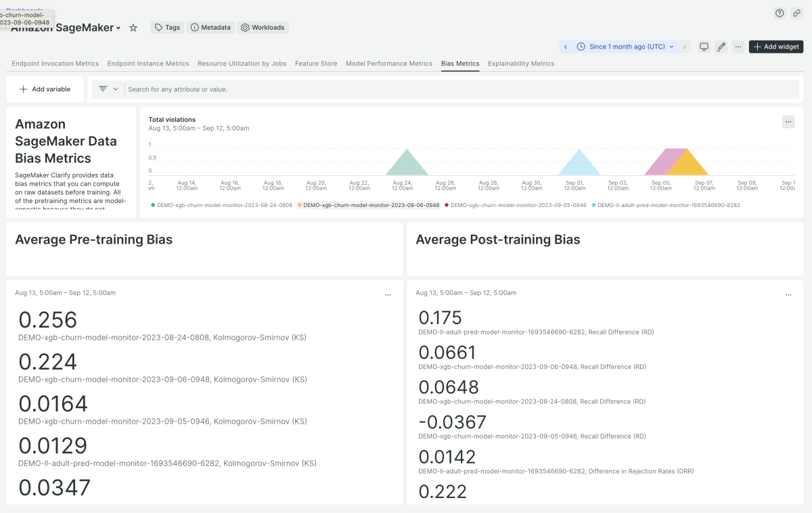Toggle the DEMO-xgb-churn-model-monitor-2023-08-24-0808 legend series
The image size is (812, 513).
224,205
